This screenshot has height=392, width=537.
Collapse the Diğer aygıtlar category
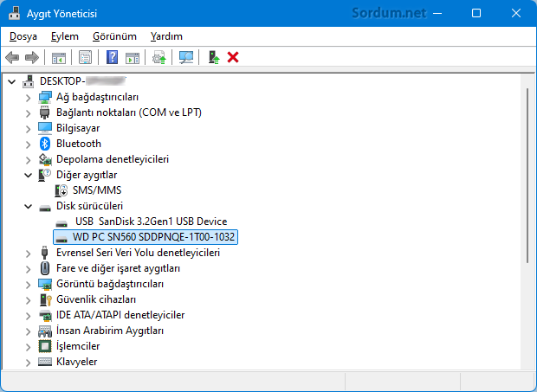28,175
